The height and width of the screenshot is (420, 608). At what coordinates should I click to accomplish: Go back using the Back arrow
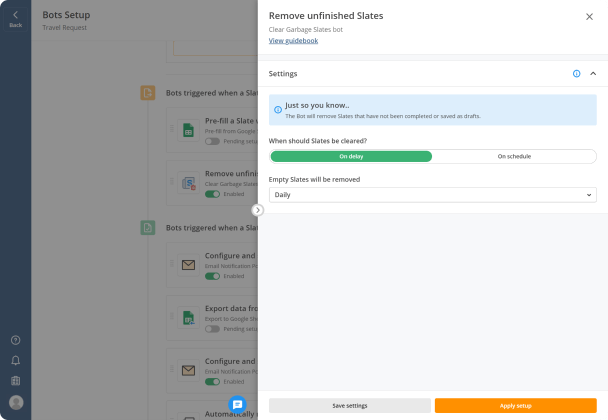[16, 19]
